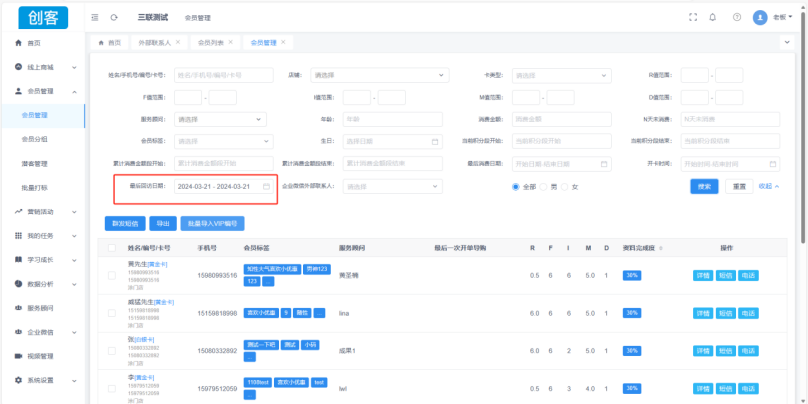Open 会员分组 in sidebar

(35, 139)
